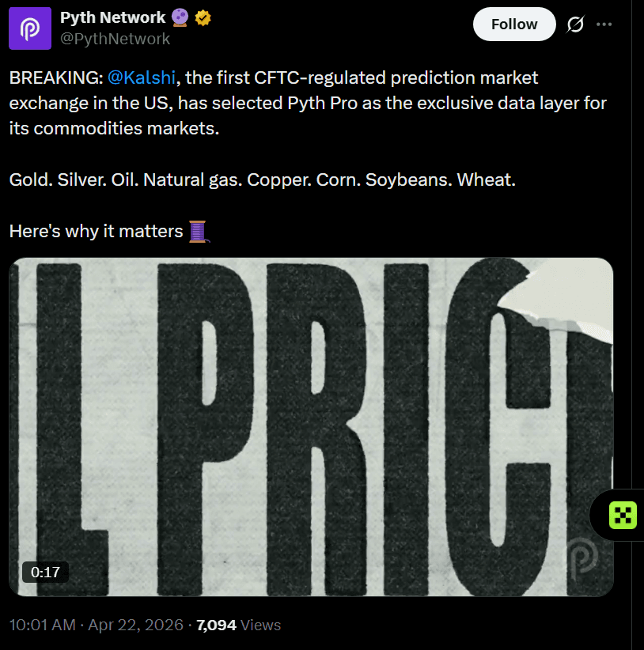644x650 pixels.
Task: Click the @PythNetwork handle
Action: [115, 39]
